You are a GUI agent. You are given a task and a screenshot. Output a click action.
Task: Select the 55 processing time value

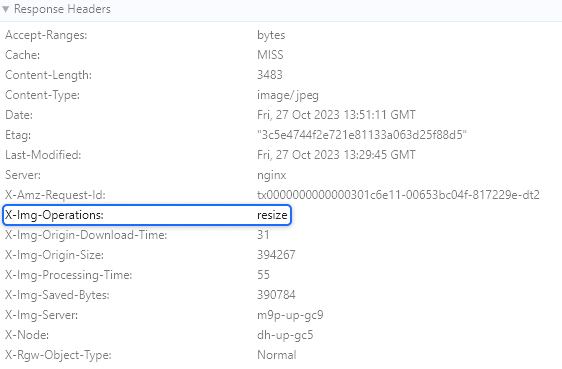(x=263, y=275)
